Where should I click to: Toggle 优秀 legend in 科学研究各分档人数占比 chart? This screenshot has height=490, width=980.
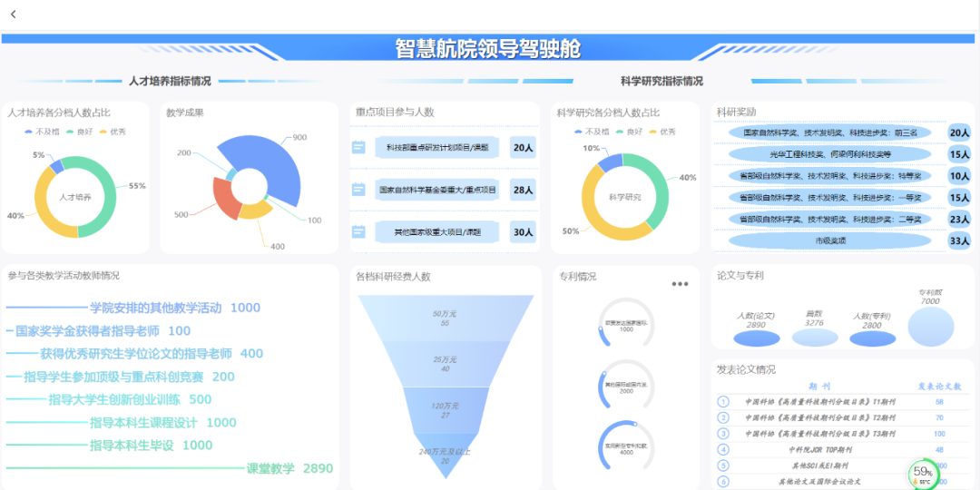[662, 132]
